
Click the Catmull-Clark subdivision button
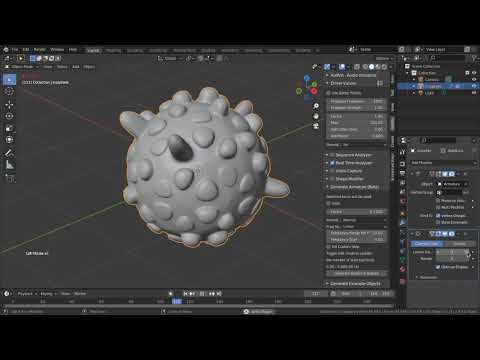[x=427, y=244]
